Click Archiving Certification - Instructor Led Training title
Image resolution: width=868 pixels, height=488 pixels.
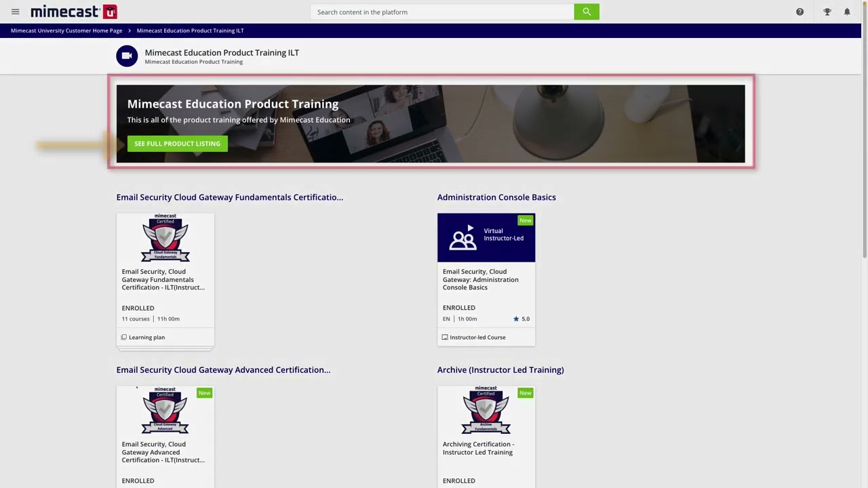(x=479, y=448)
